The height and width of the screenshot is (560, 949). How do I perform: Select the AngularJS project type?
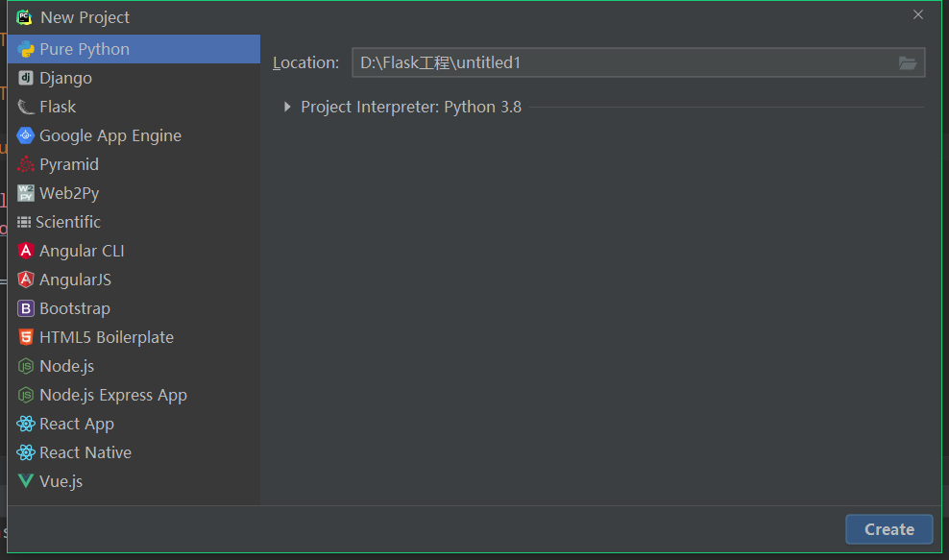134,280
